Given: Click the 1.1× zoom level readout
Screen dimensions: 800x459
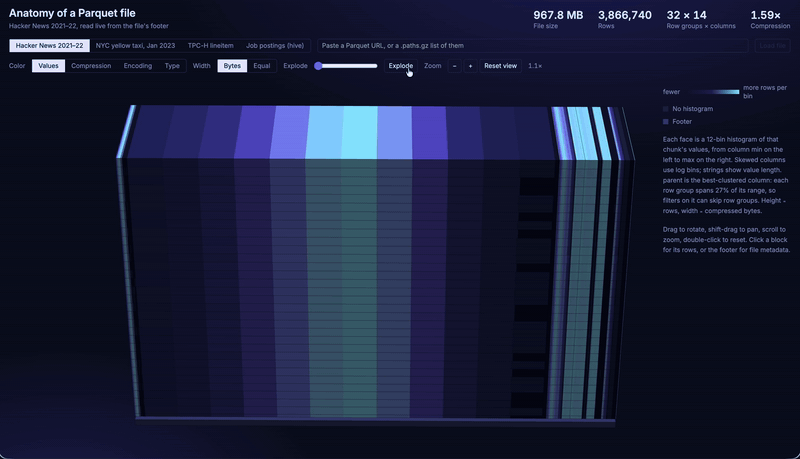Looking at the screenshot, I should point(535,66).
